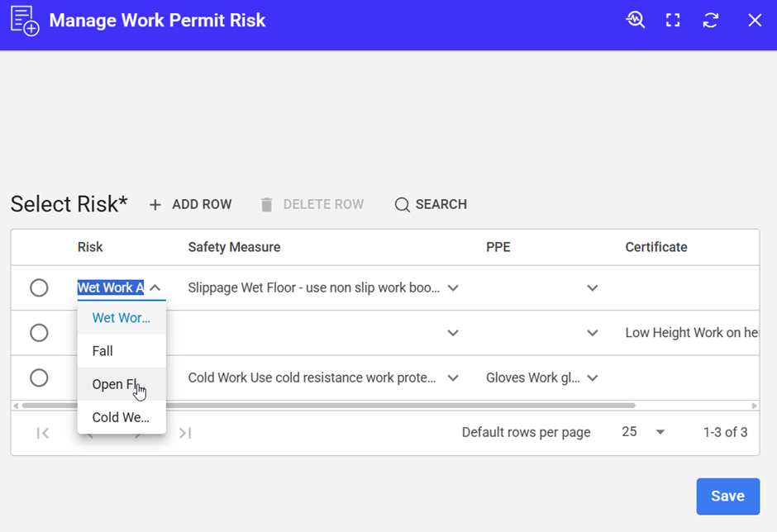
Task: Choose Open Fl... option from risk list
Action: tap(116, 385)
